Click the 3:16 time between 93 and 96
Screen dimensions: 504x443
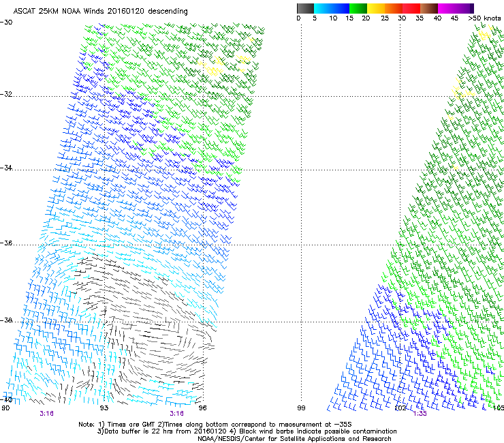click(177, 414)
